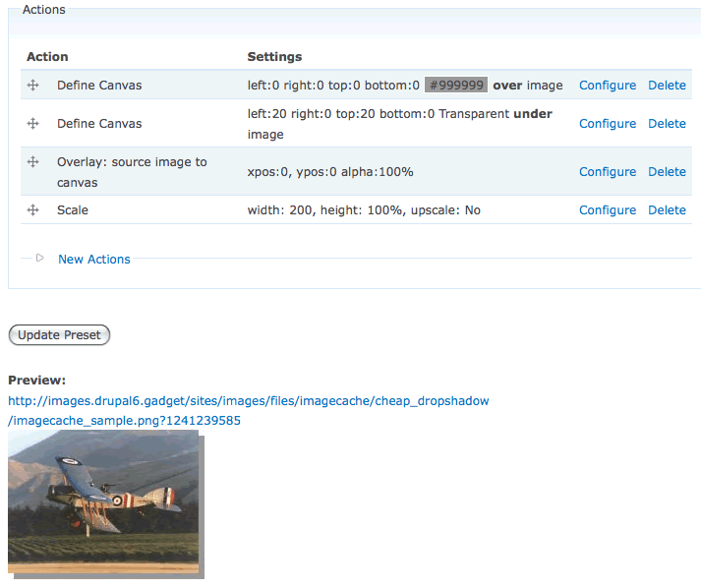Configure the Scale action
The image size is (701, 588).
pyautogui.click(x=607, y=210)
